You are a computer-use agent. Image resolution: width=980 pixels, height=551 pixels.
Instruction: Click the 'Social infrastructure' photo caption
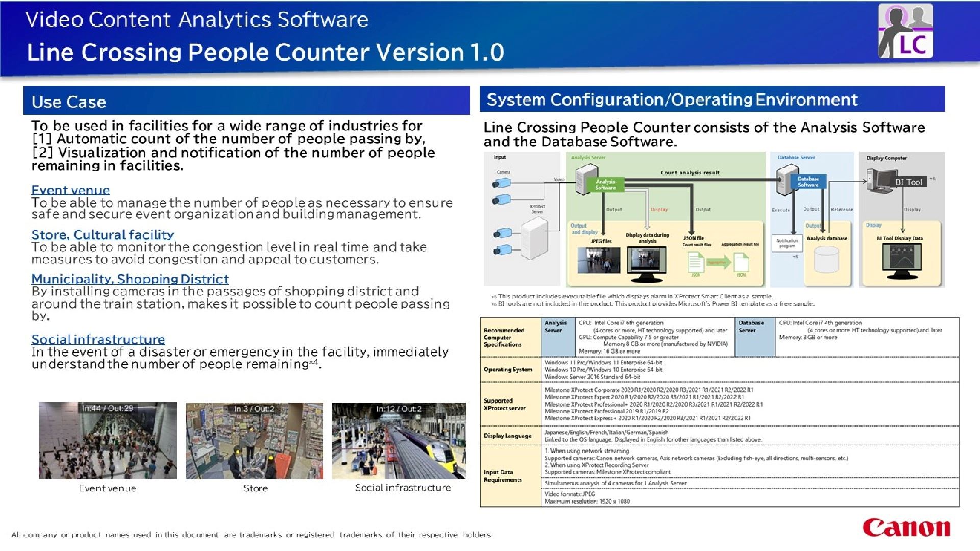pyautogui.click(x=403, y=488)
